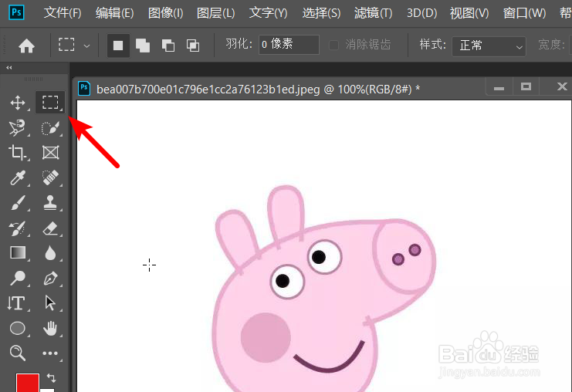The width and height of the screenshot is (572, 392).
Task: Select the Path Selection tool
Action: pos(50,303)
